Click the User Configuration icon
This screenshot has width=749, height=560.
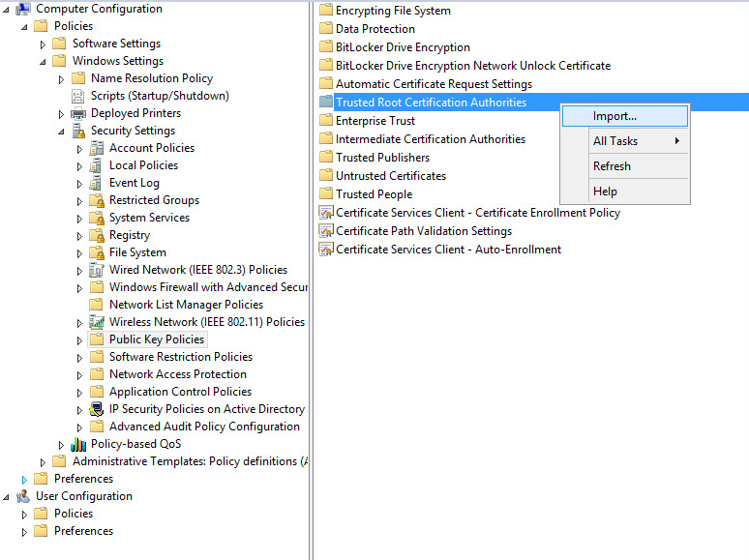click(x=23, y=496)
